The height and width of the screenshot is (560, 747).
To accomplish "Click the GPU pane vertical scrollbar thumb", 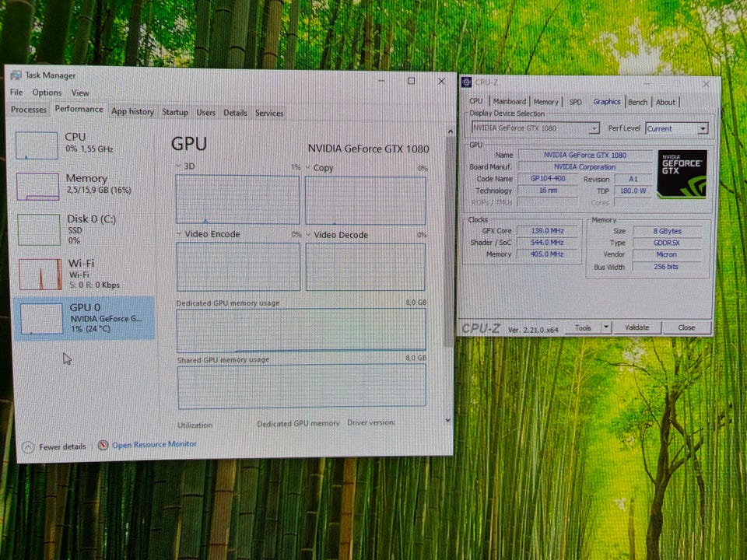I will [448, 240].
